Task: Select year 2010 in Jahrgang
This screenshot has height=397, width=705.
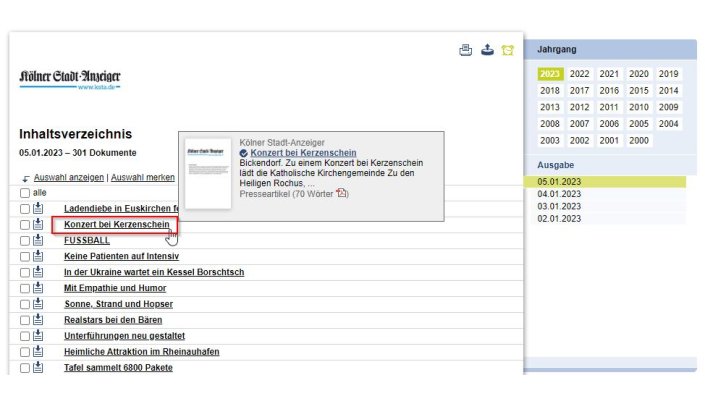Action: coord(639,107)
